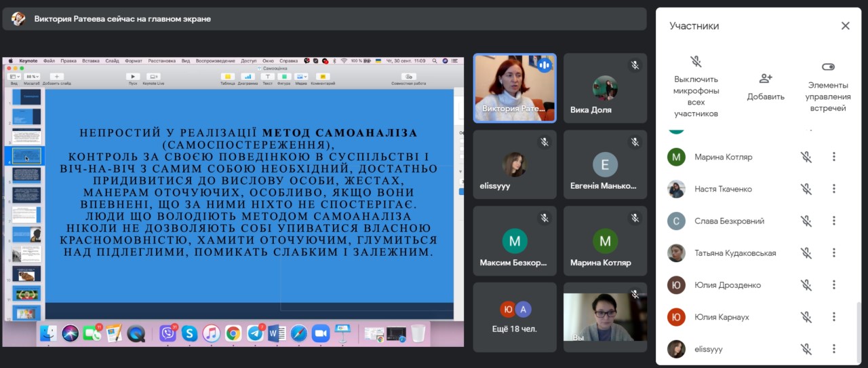
Task: Click the Вика Доля video tile
Action: (x=605, y=88)
